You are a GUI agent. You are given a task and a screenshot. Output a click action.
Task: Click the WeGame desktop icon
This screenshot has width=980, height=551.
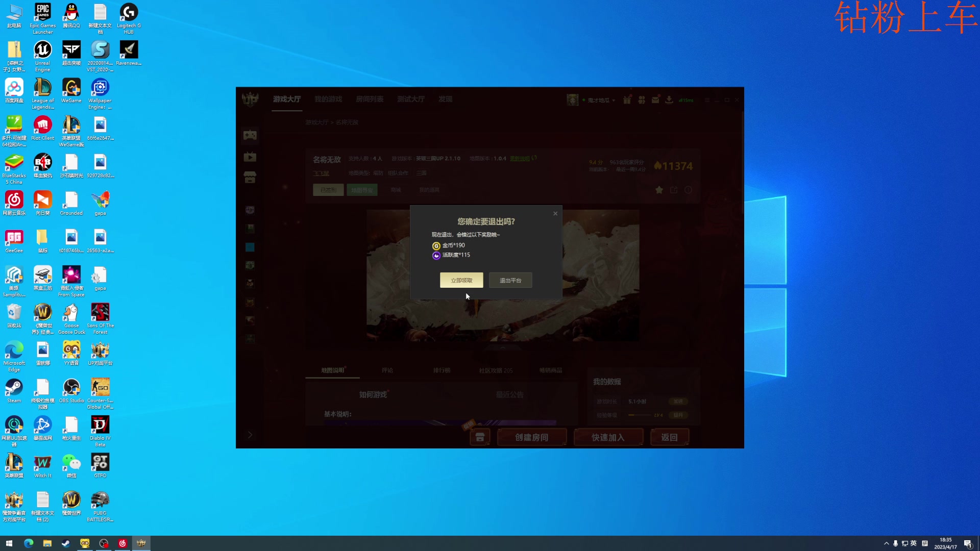pyautogui.click(x=71, y=91)
